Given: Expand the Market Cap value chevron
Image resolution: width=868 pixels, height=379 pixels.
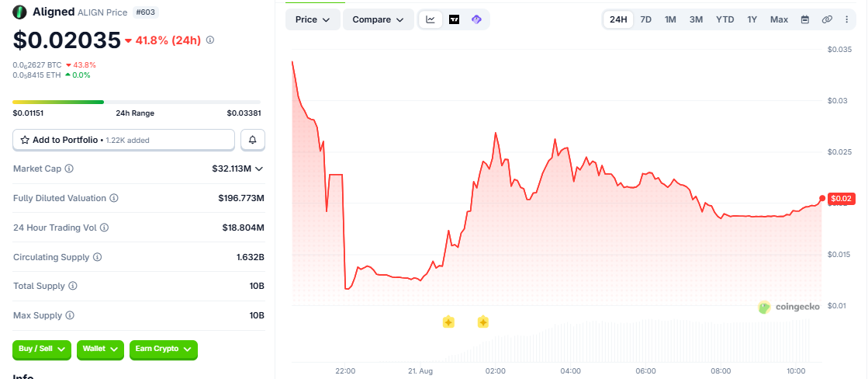Looking at the screenshot, I should [x=258, y=169].
